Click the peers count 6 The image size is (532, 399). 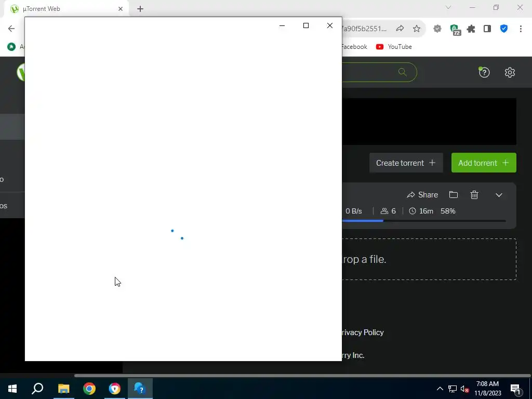tap(389, 211)
